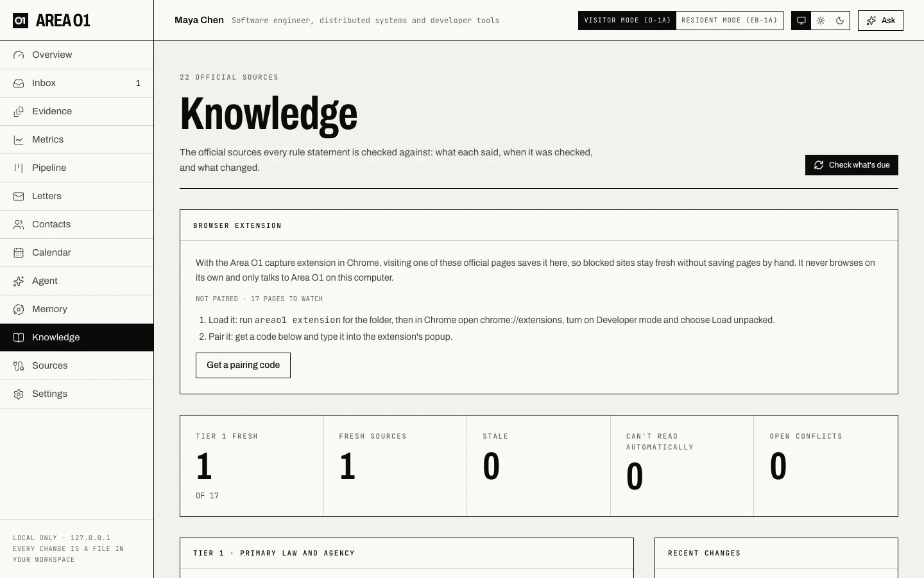924x578 pixels.
Task: Switch to dark theme moon icon
Action: coord(840,21)
